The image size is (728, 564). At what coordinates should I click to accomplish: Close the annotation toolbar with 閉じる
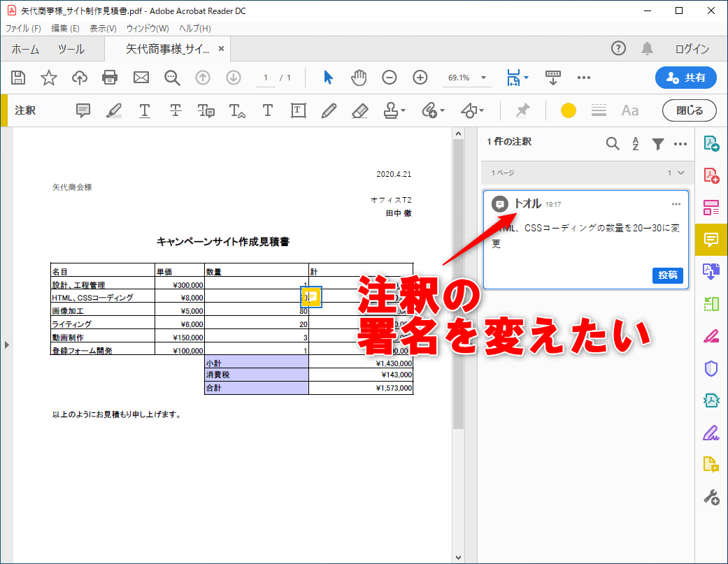tap(689, 110)
